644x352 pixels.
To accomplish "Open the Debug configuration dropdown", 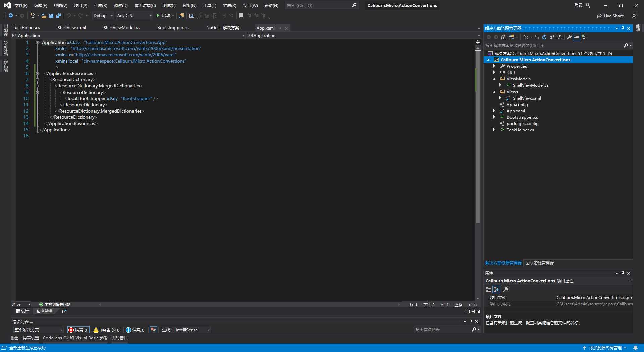I will (x=103, y=16).
